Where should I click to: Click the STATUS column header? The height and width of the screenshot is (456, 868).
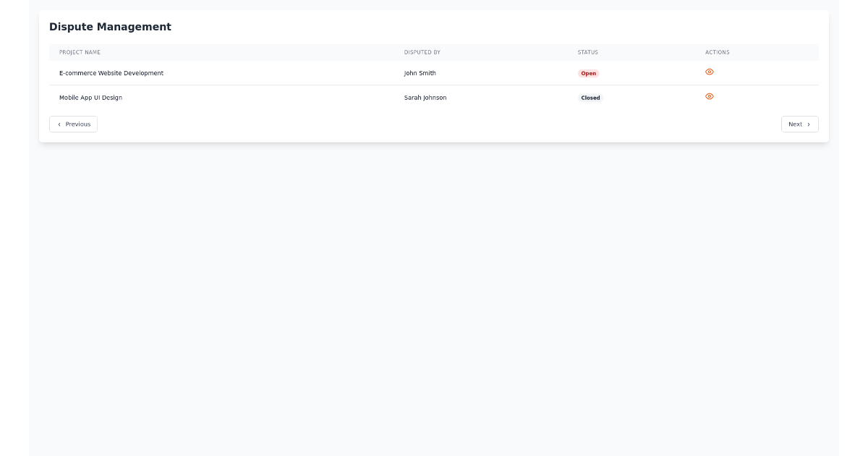click(x=588, y=52)
